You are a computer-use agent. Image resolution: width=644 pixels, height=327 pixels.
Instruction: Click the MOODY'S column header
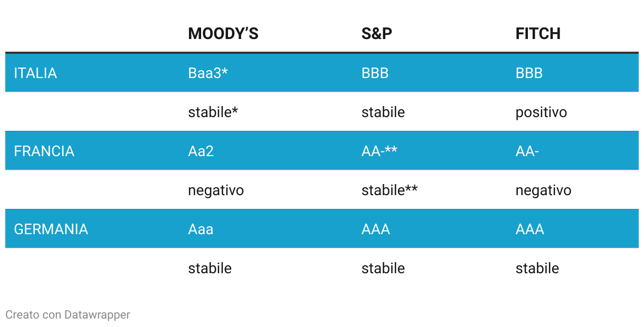[x=223, y=34]
